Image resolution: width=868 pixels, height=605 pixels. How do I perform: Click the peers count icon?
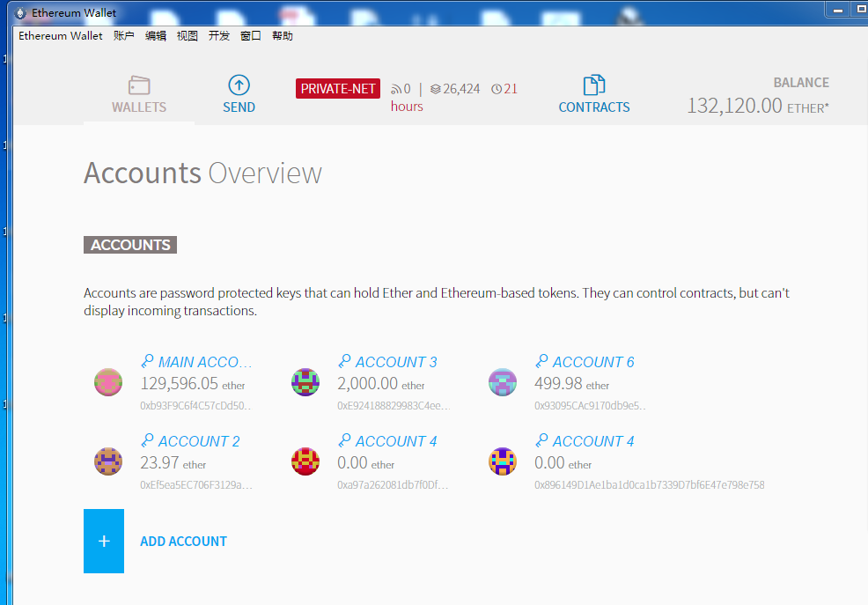tap(396, 89)
